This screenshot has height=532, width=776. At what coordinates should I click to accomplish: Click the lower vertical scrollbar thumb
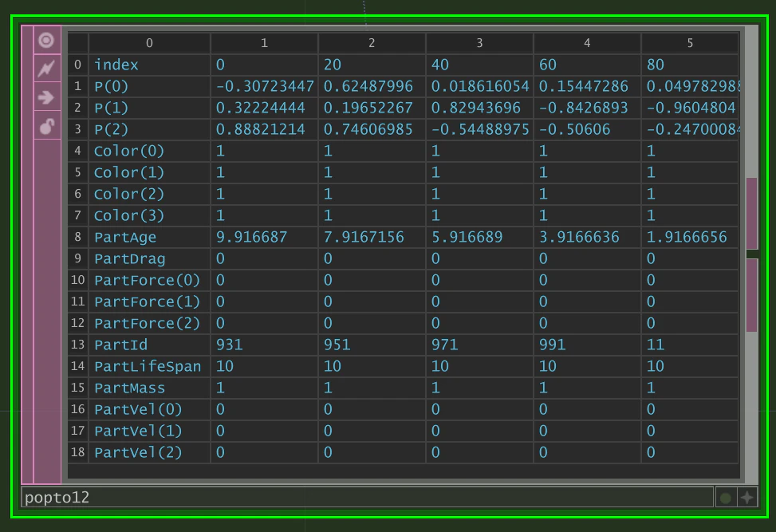click(752, 295)
